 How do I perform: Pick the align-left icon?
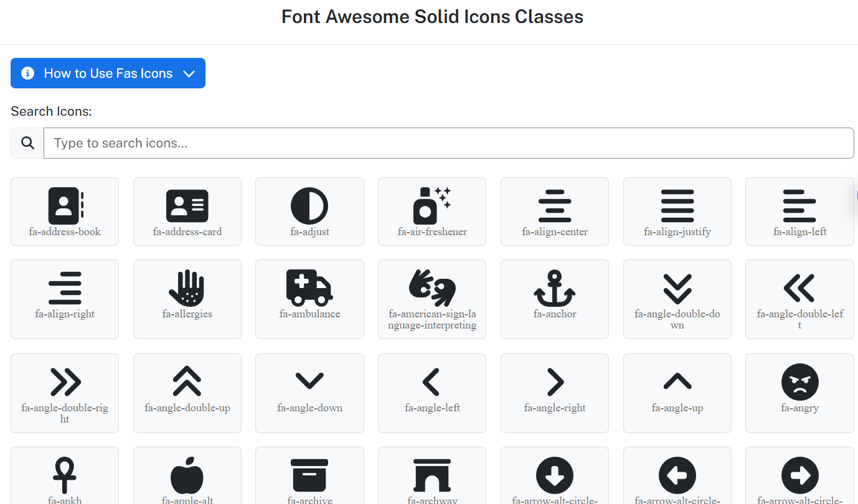(x=800, y=206)
